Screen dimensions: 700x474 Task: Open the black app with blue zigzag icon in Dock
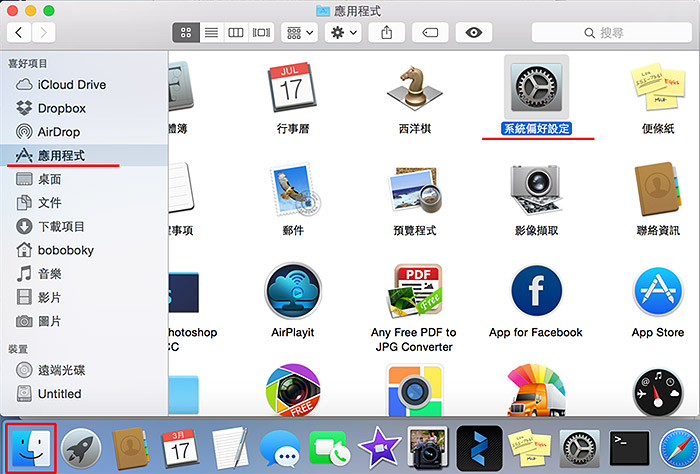(x=479, y=449)
